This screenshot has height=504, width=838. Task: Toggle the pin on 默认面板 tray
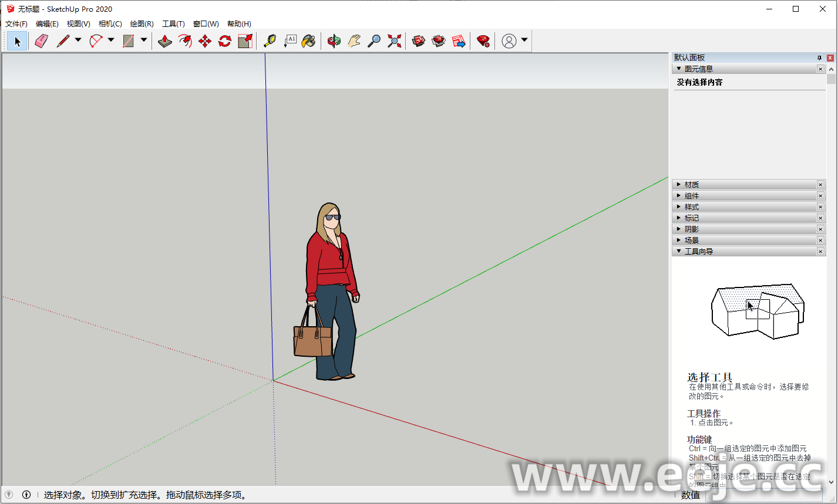[819, 57]
